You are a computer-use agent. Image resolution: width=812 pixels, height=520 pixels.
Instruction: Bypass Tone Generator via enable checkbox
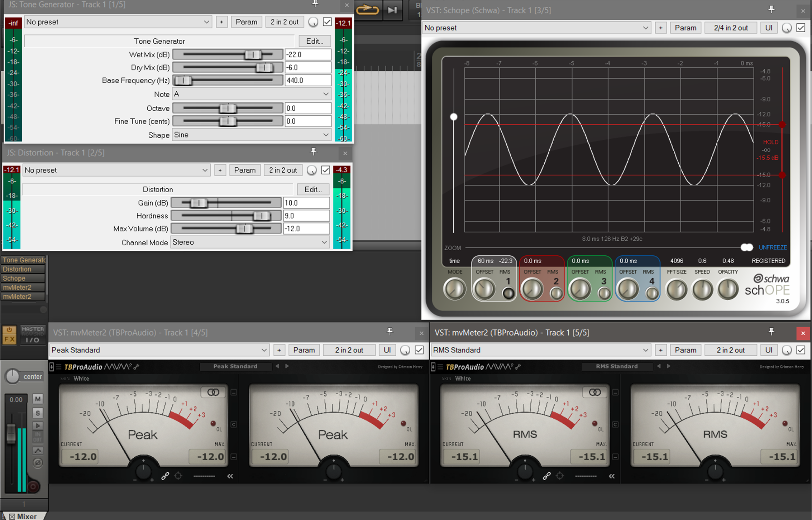[327, 22]
